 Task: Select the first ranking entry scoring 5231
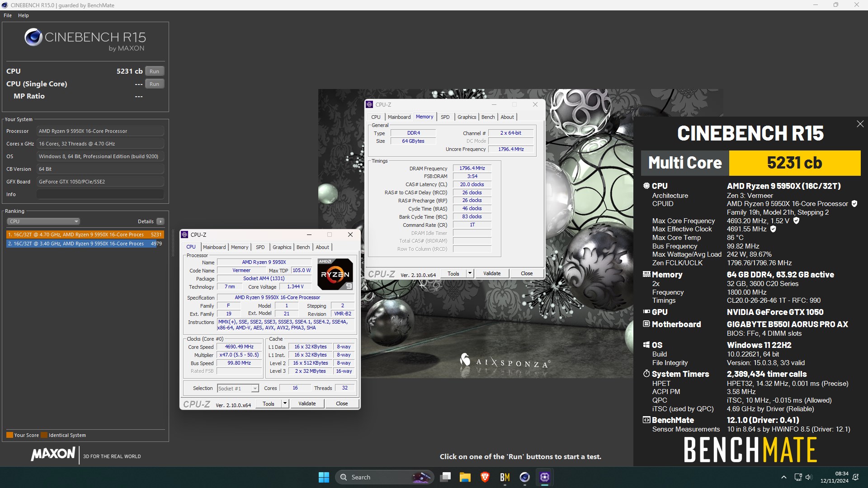pos(85,235)
